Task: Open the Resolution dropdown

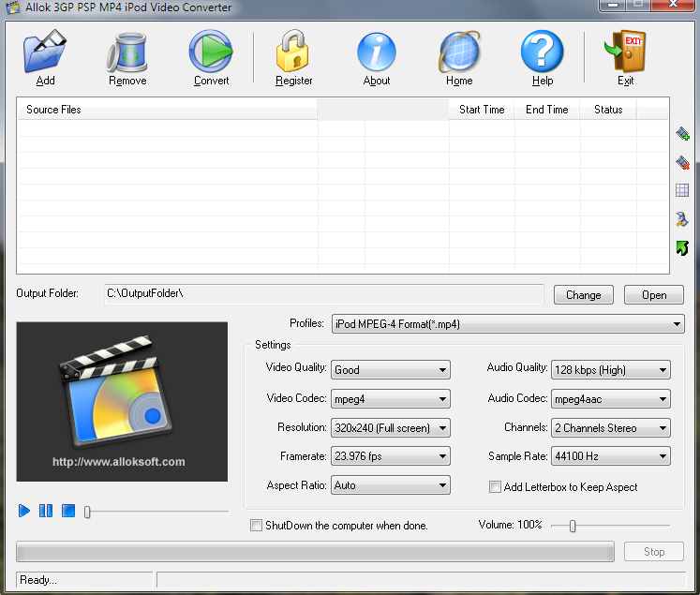Action: click(x=390, y=427)
